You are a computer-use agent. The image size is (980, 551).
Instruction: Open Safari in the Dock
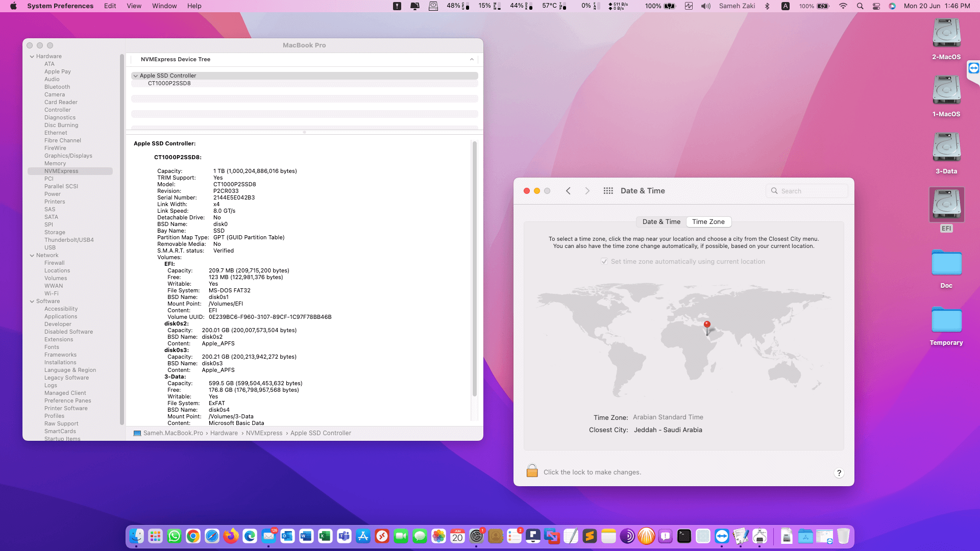(212, 536)
